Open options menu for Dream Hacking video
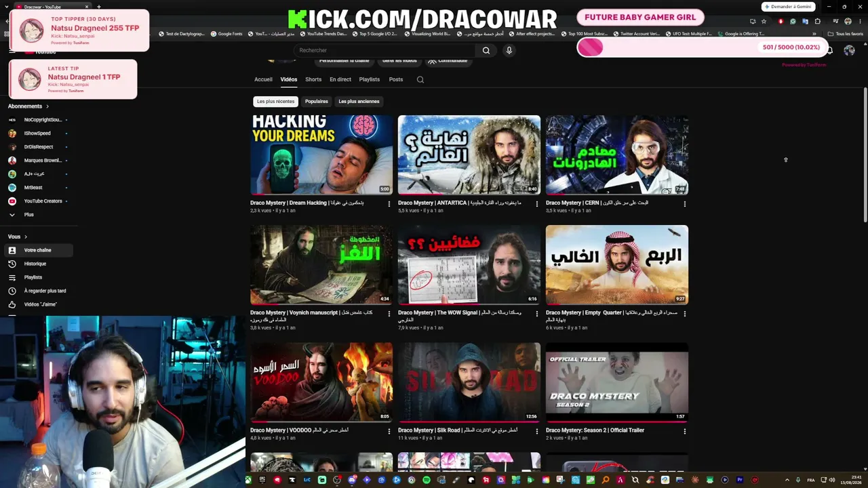Screen dimensions: 868x488 tap(389, 203)
